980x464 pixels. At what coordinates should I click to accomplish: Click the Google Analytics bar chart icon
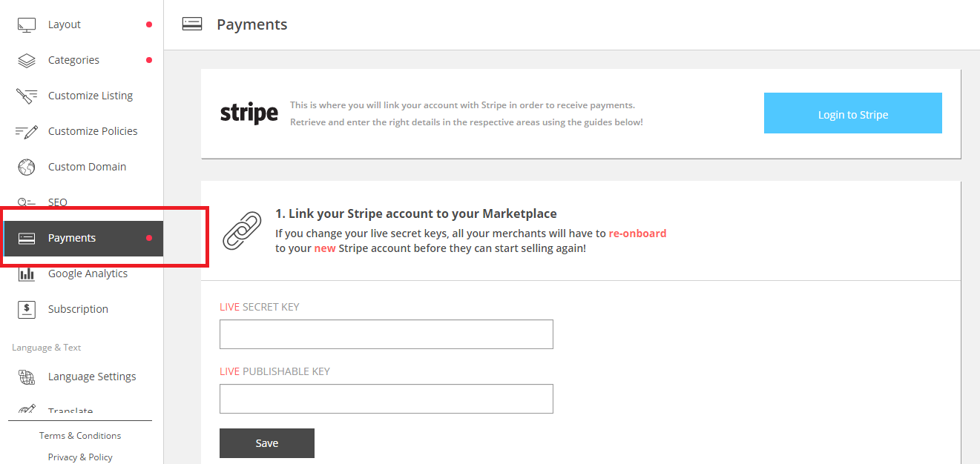tap(27, 274)
